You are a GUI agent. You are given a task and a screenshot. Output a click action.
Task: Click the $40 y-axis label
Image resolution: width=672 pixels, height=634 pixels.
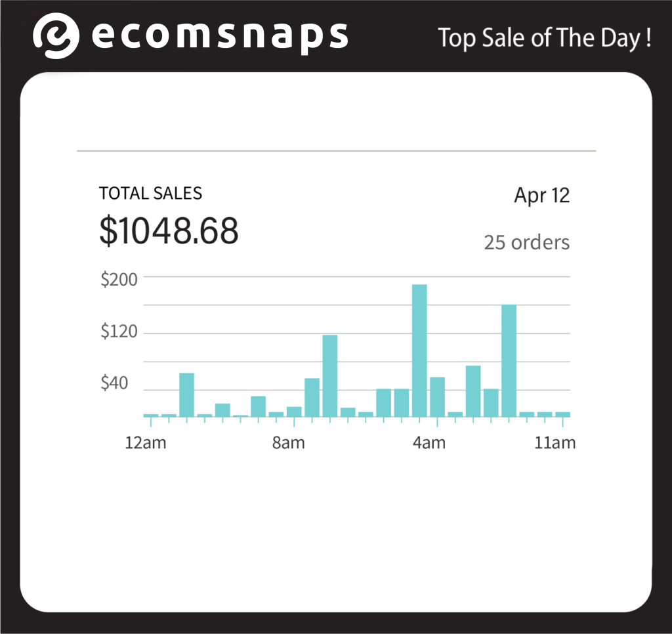114,383
